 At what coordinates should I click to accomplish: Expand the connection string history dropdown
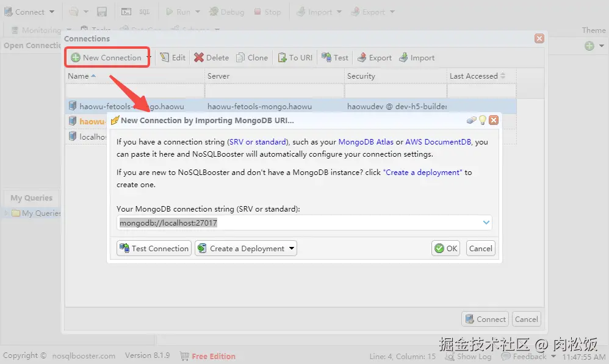486,223
